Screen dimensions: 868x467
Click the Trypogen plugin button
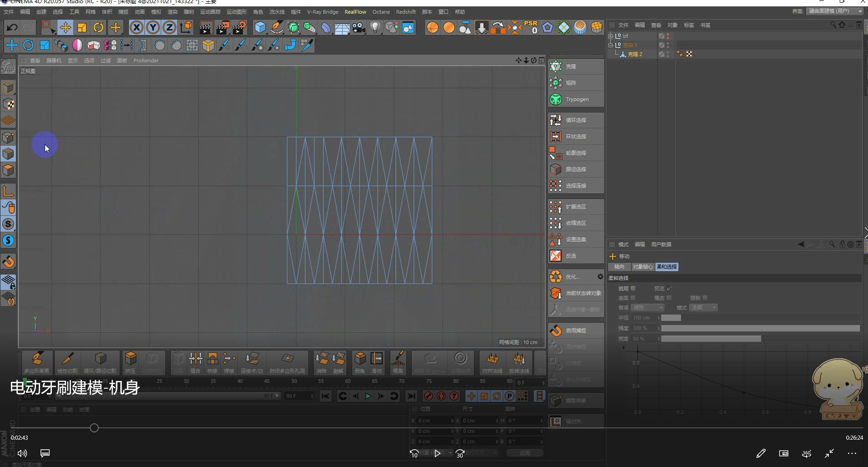[576, 99]
